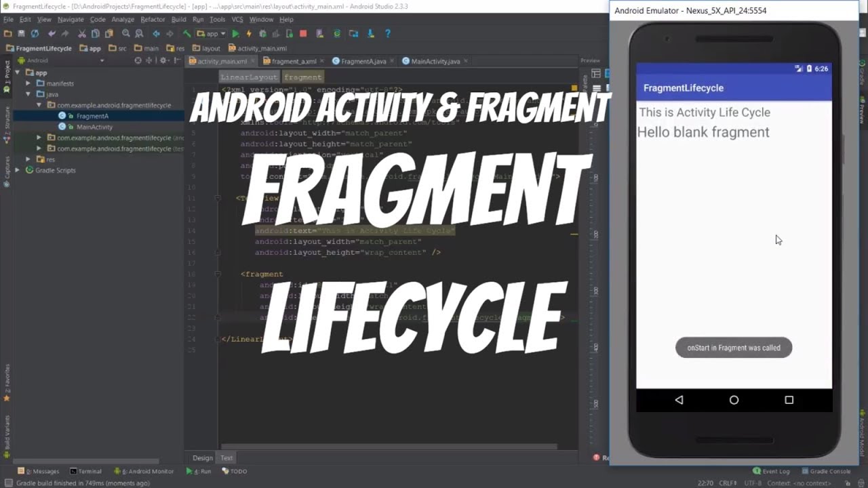Select FragmentA class in the project tree
The image size is (868, 488).
(92, 116)
